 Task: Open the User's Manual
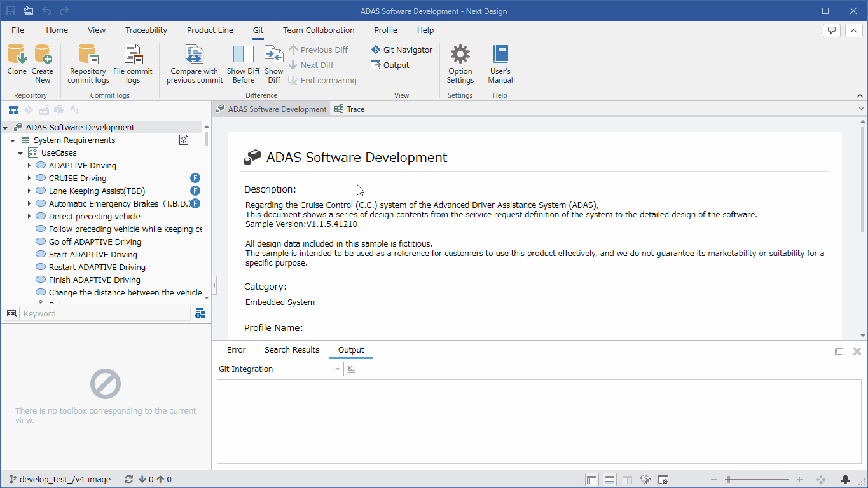coord(500,64)
